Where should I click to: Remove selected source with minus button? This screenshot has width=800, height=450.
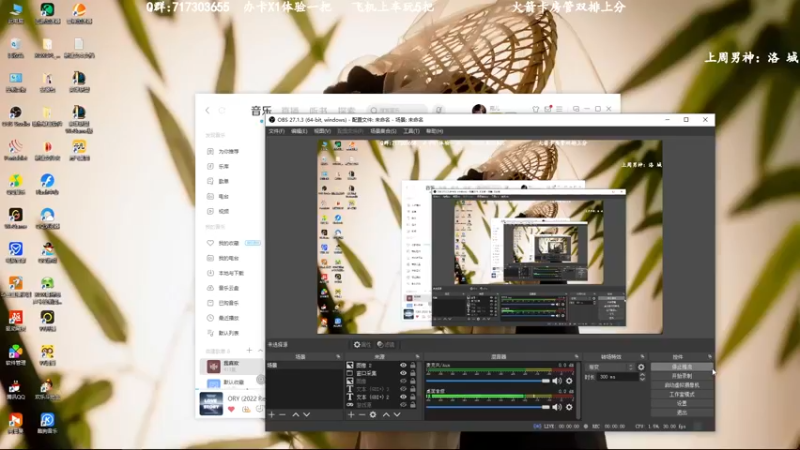click(x=362, y=415)
